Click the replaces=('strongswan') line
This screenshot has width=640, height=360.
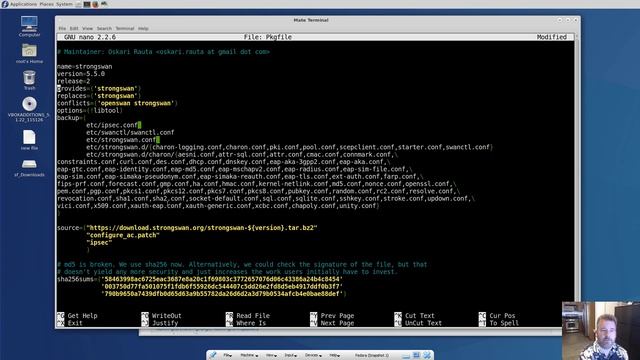point(99,96)
